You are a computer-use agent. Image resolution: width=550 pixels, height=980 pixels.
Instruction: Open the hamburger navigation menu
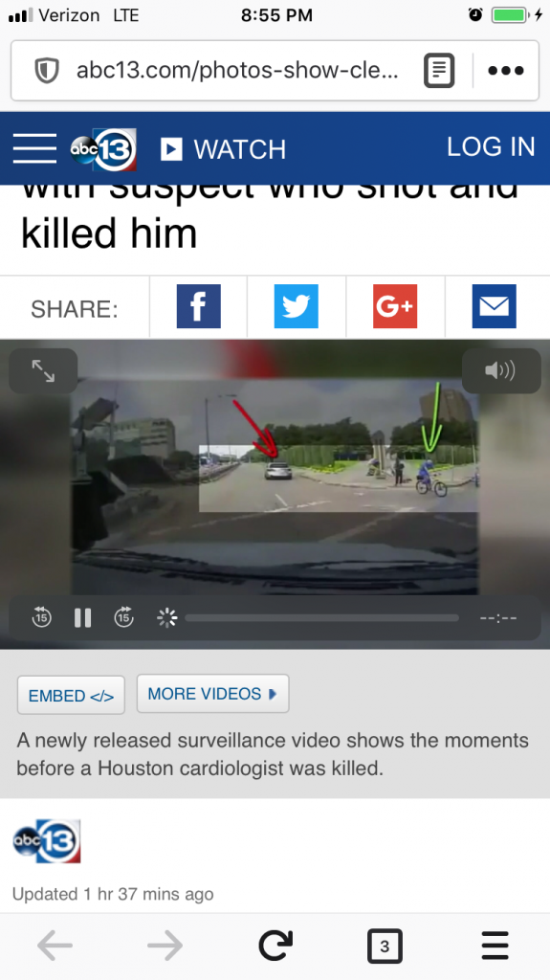(x=35, y=148)
